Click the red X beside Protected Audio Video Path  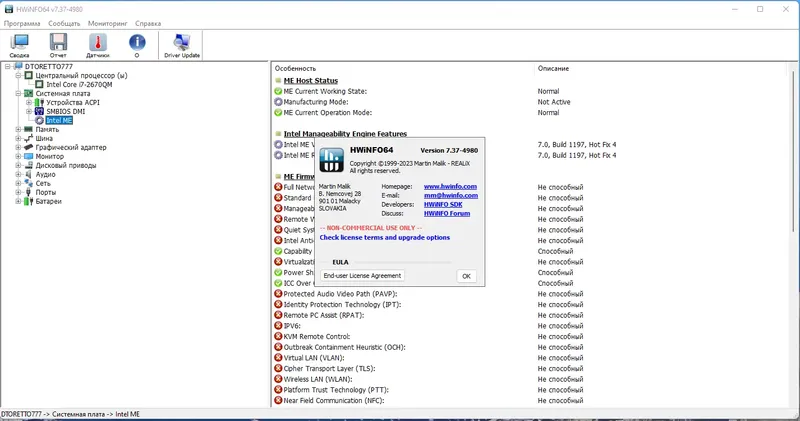click(278, 294)
